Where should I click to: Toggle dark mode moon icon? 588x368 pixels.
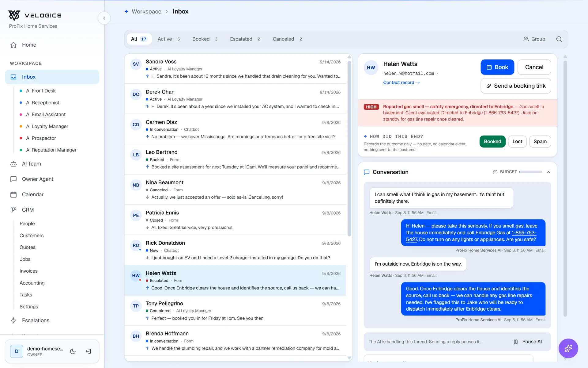(73, 351)
